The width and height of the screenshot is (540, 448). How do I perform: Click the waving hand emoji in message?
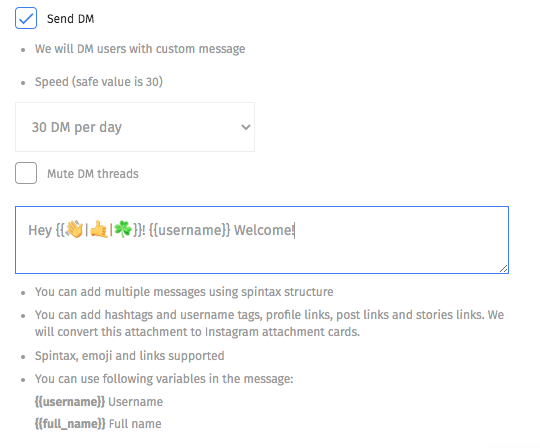click(x=74, y=229)
